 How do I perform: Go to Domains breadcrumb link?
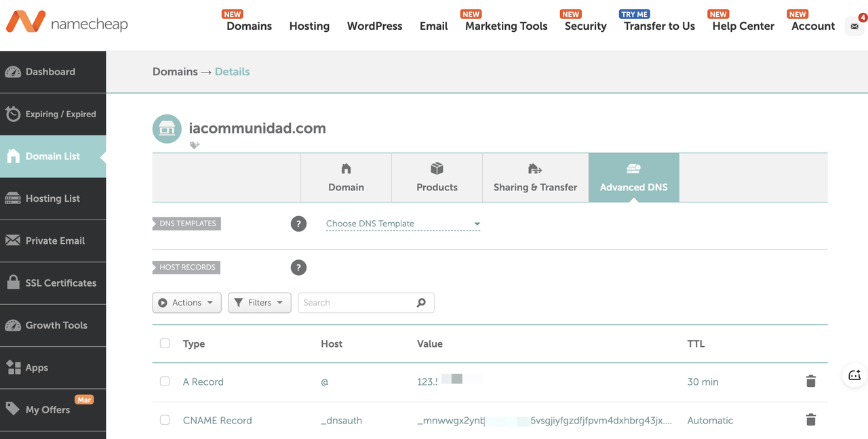pos(175,72)
